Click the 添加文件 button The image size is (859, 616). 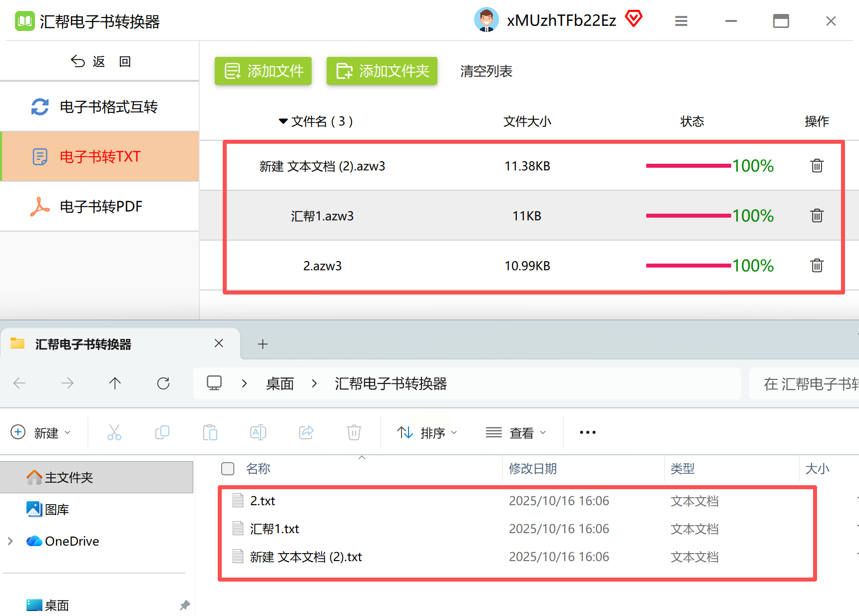pos(263,71)
